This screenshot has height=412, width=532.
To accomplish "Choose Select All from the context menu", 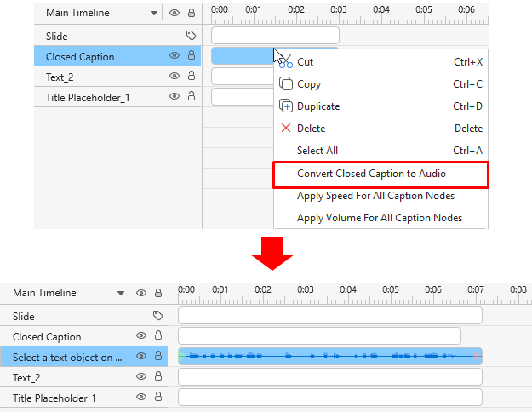I will (x=317, y=151).
